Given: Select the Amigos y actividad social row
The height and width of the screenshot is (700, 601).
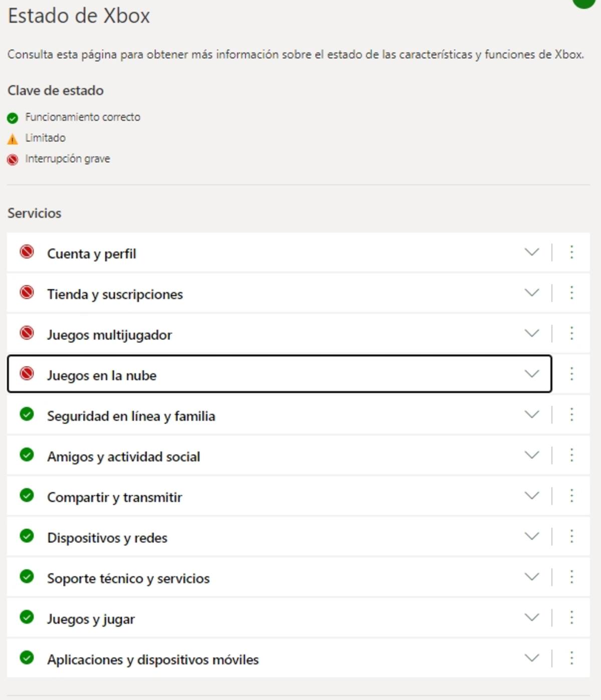Looking at the screenshot, I should (279, 455).
